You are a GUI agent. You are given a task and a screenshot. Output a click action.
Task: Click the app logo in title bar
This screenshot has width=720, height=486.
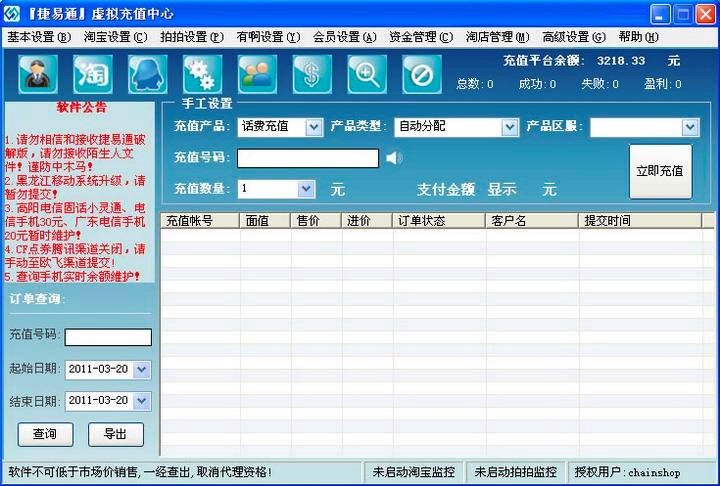(11, 14)
